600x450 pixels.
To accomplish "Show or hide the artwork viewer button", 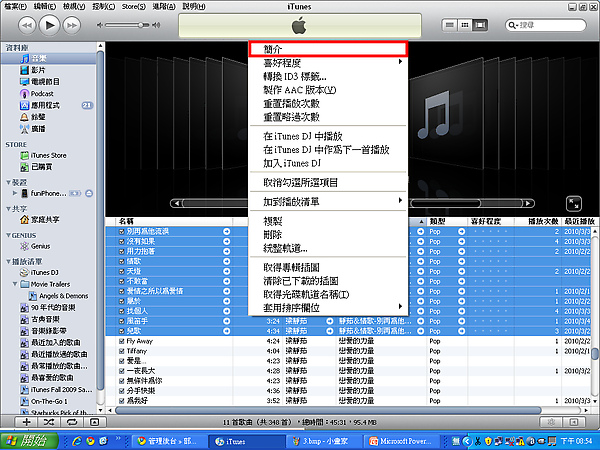I will pyautogui.click(x=94, y=422).
